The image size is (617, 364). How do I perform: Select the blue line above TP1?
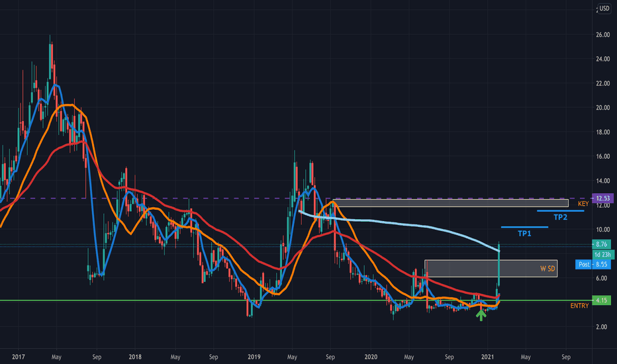click(524, 227)
